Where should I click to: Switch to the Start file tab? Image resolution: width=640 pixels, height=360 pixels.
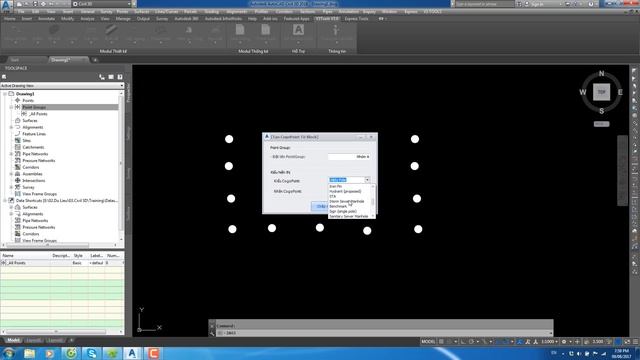click(x=15, y=60)
